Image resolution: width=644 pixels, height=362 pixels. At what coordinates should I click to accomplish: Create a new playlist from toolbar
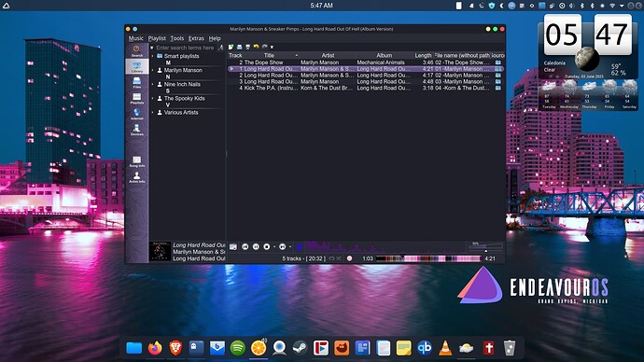[x=231, y=47]
